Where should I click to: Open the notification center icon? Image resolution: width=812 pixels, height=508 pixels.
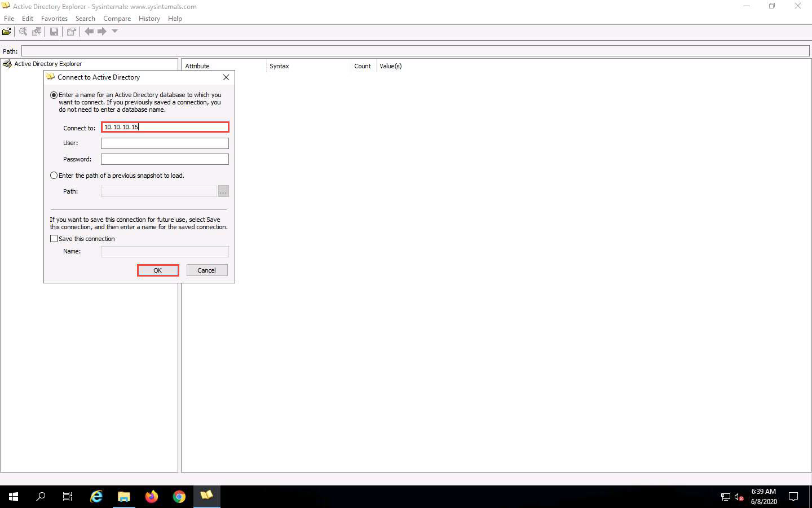793,497
